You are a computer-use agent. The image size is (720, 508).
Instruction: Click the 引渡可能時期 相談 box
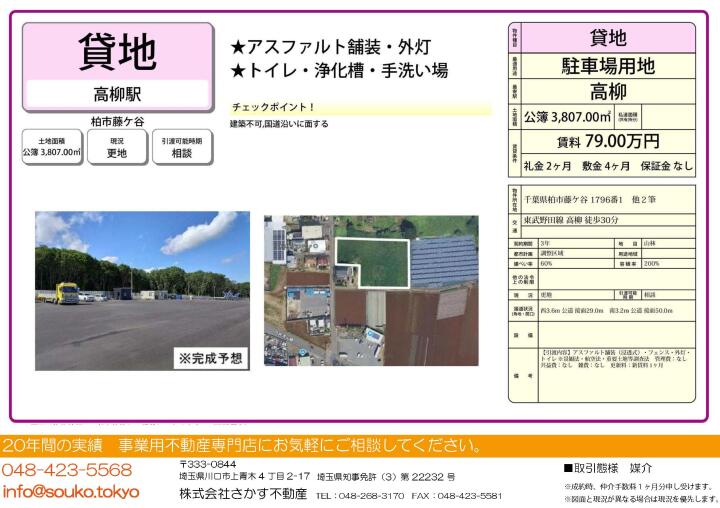tap(182, 148)
